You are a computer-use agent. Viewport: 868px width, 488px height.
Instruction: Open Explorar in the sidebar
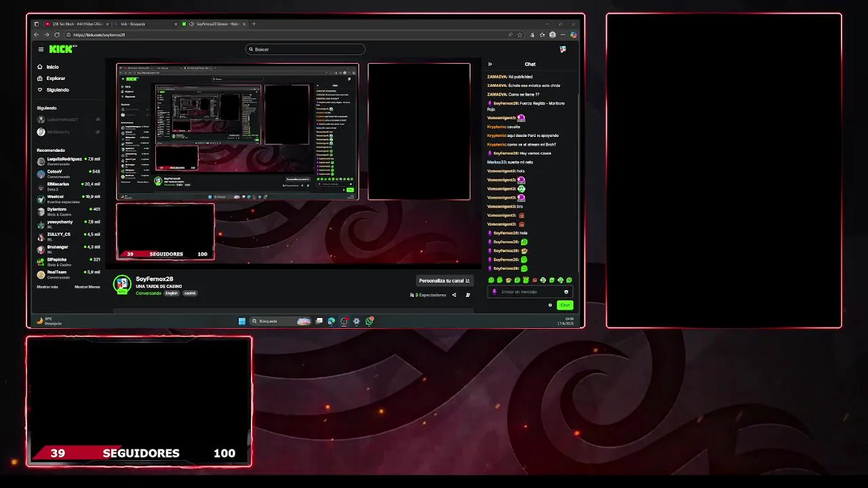[52, 79]
